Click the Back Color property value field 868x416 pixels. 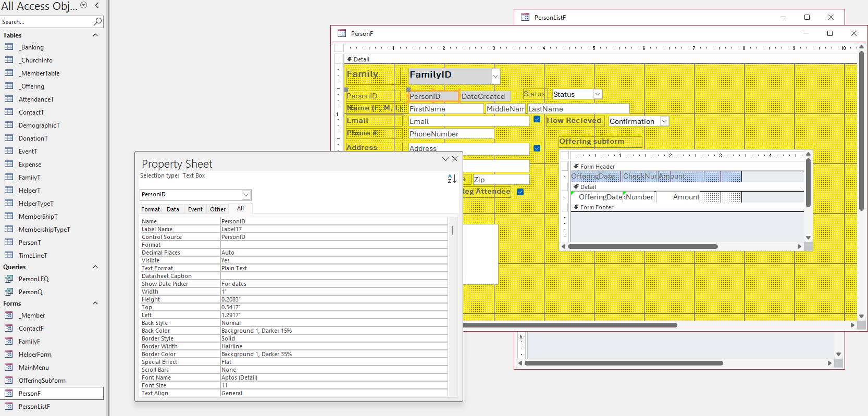pos(333,331)
